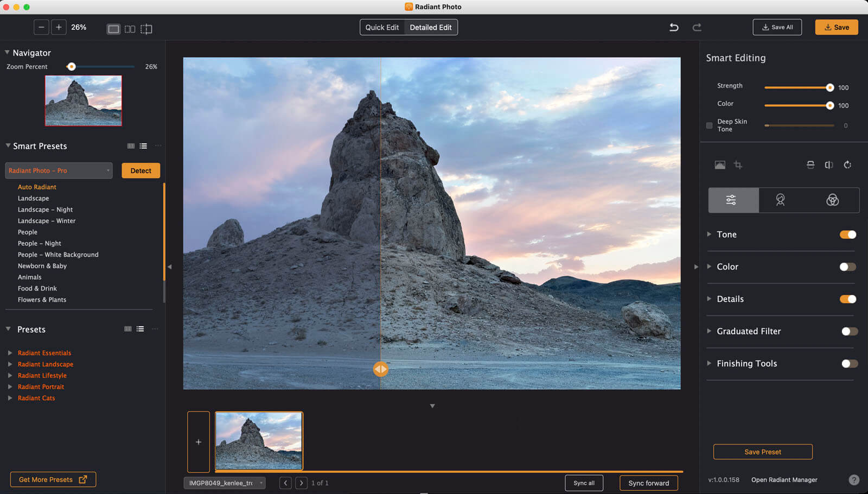Switch to split side-by-side view icon

point(130,29)
